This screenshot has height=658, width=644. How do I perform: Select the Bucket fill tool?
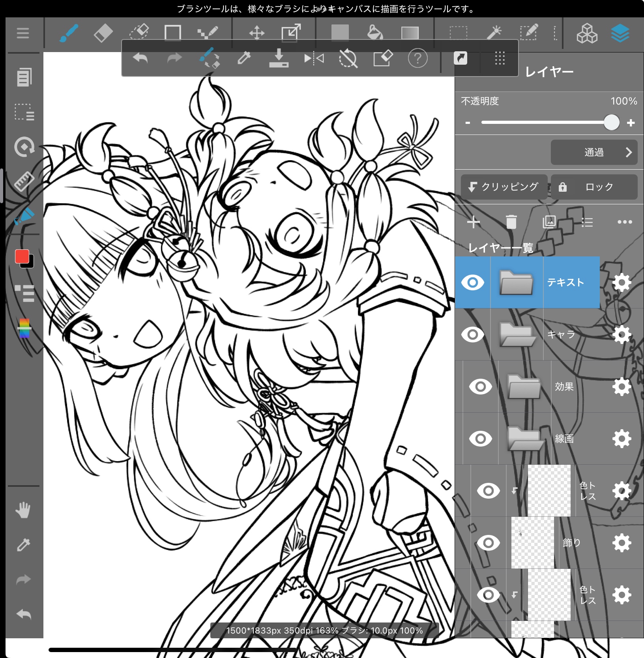coord(374,33)
